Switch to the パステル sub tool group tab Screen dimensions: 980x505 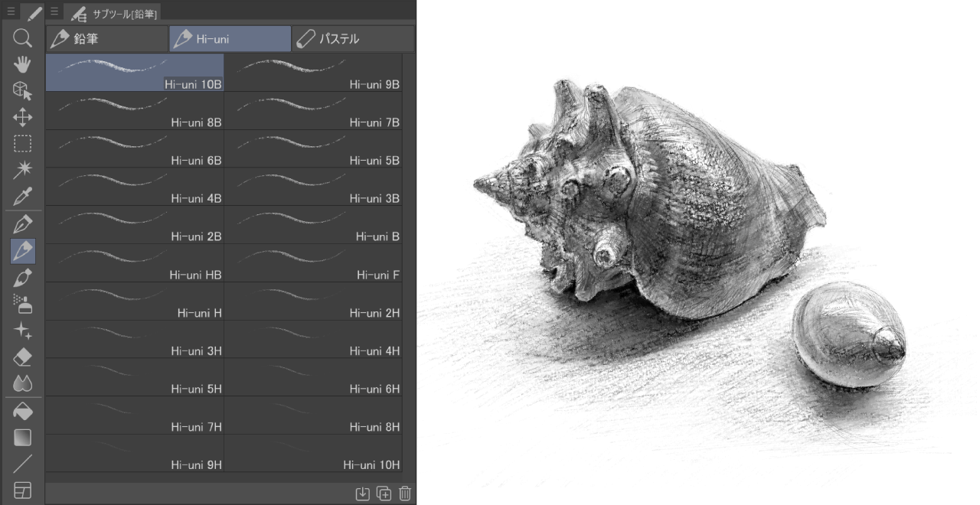coord(353,39)
